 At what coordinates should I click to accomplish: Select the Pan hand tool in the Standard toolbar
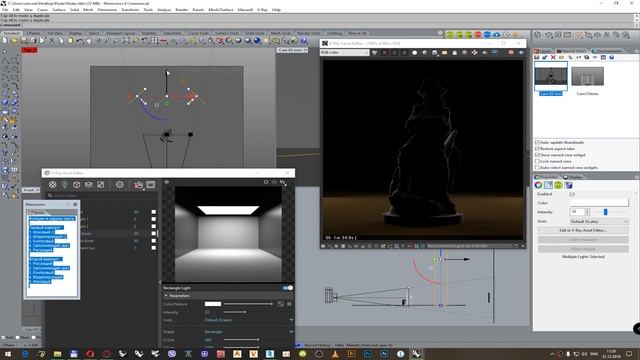tap(89, 40)
